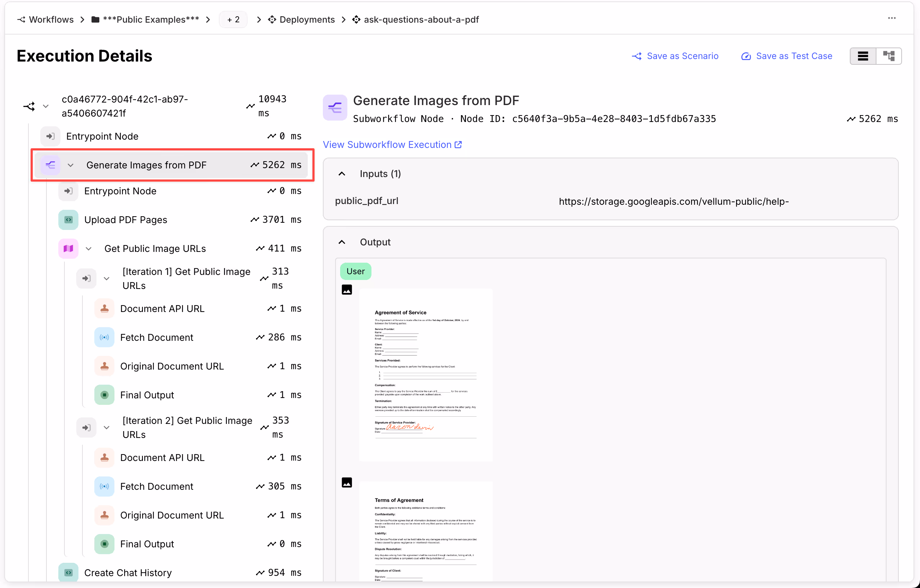The height and width of the screenshot is (588, 920).
Task: Click the User role badge
Action: [356, 271]
